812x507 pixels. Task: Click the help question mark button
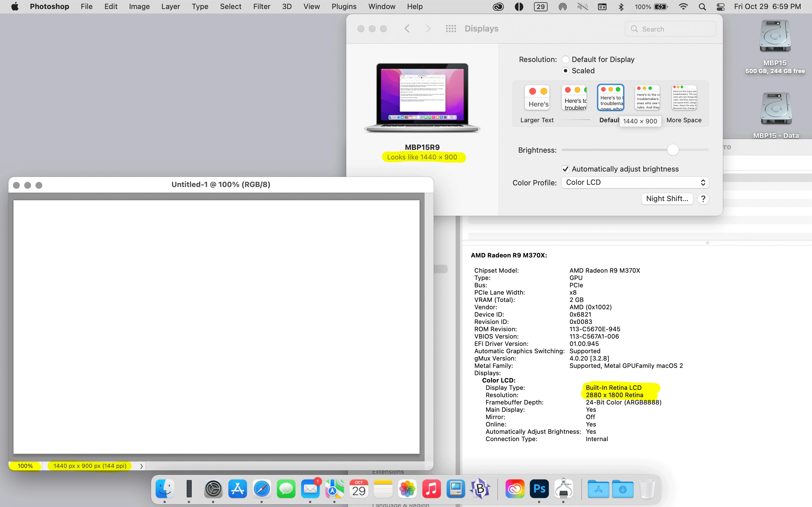tap(703, 199)
